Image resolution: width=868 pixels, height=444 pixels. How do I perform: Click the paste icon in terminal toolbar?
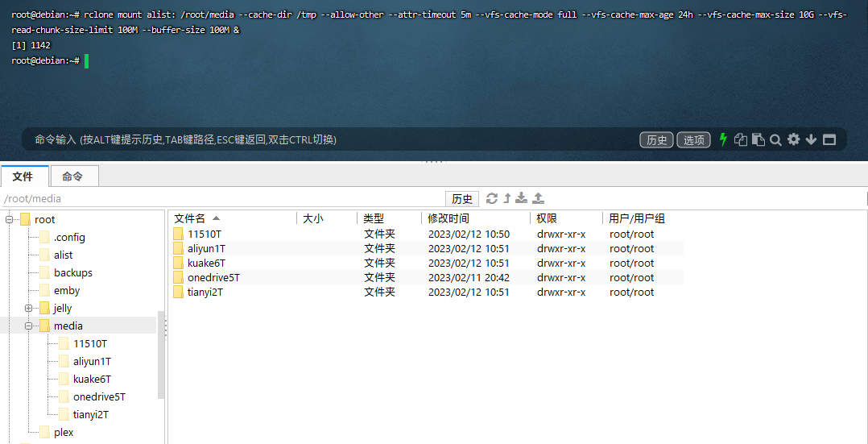coord(758,139)
